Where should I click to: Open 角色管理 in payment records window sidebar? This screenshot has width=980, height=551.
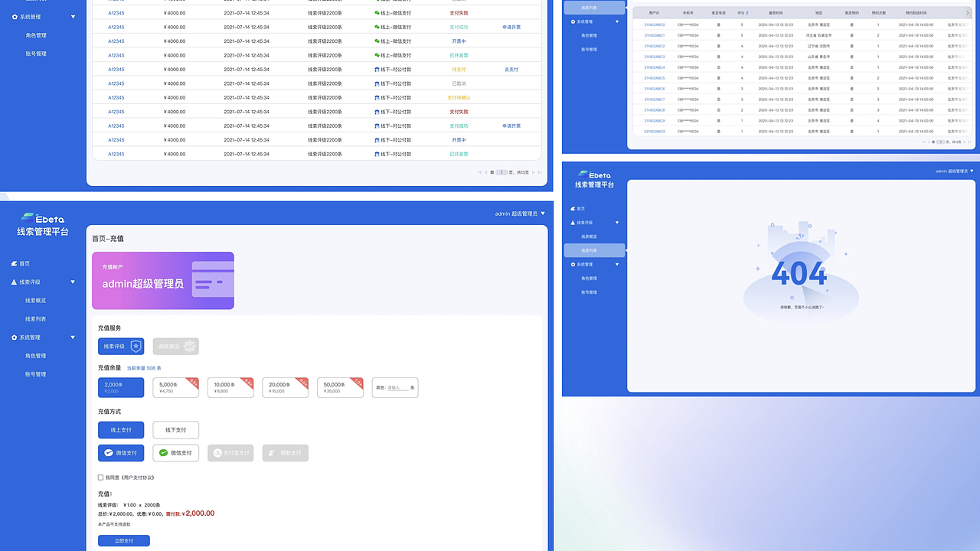pos(35,35)
